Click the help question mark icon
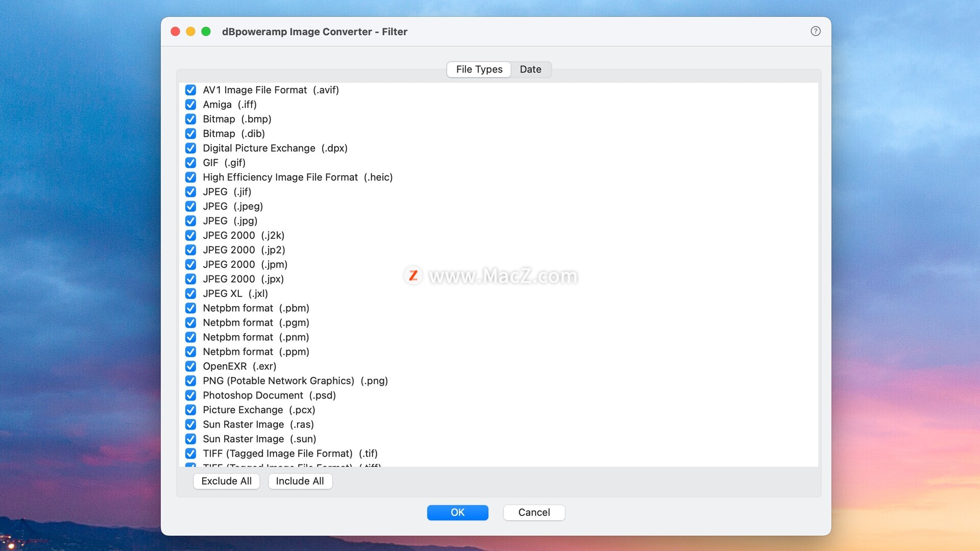Image resolution: width=980 pixels, height=551 pixels. click(x=815, y=31)
